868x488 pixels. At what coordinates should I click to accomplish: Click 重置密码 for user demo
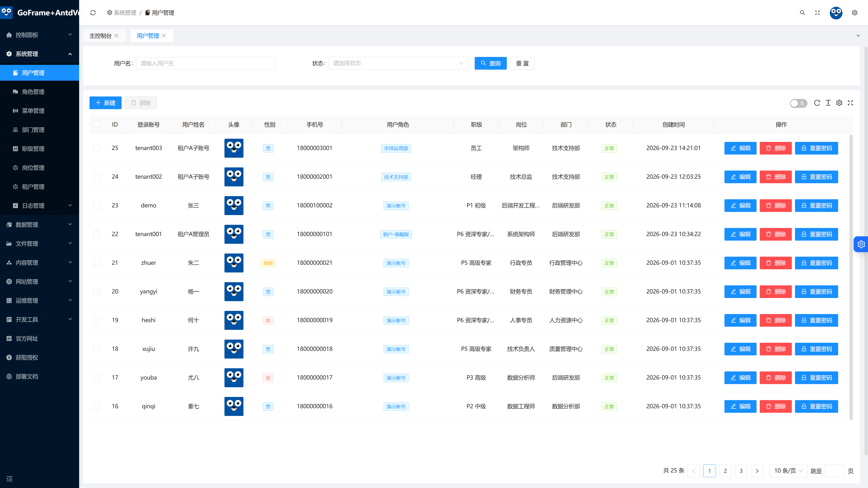816,205
